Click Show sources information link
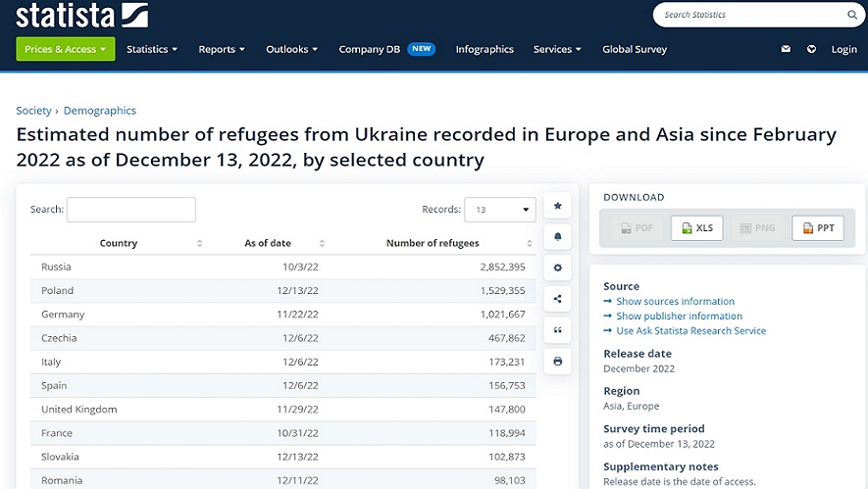Screen dimensions: 868x489 click(x=675, y=302)
